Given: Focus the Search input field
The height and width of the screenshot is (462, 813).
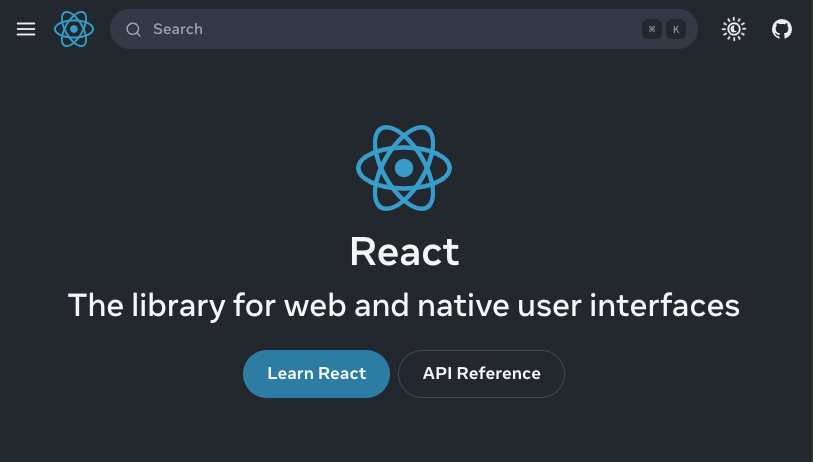Looking at the screenshot, I should coord(404,29).
